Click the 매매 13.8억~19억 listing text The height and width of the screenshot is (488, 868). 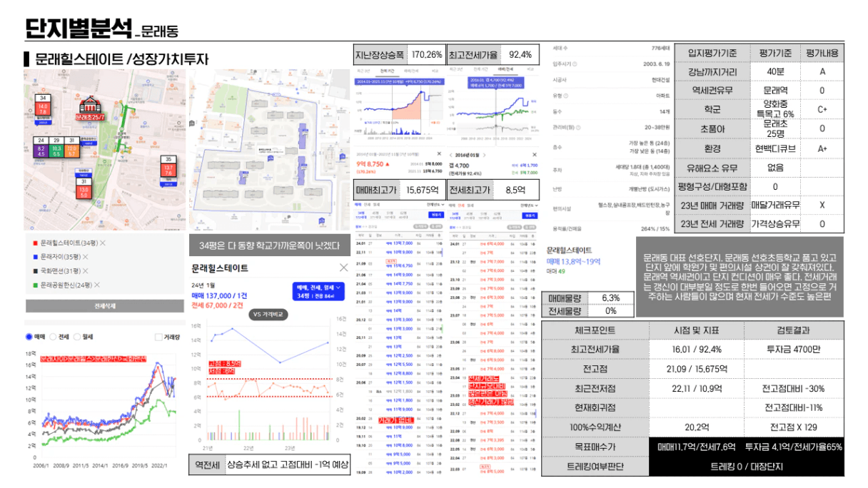pos(574,262)
